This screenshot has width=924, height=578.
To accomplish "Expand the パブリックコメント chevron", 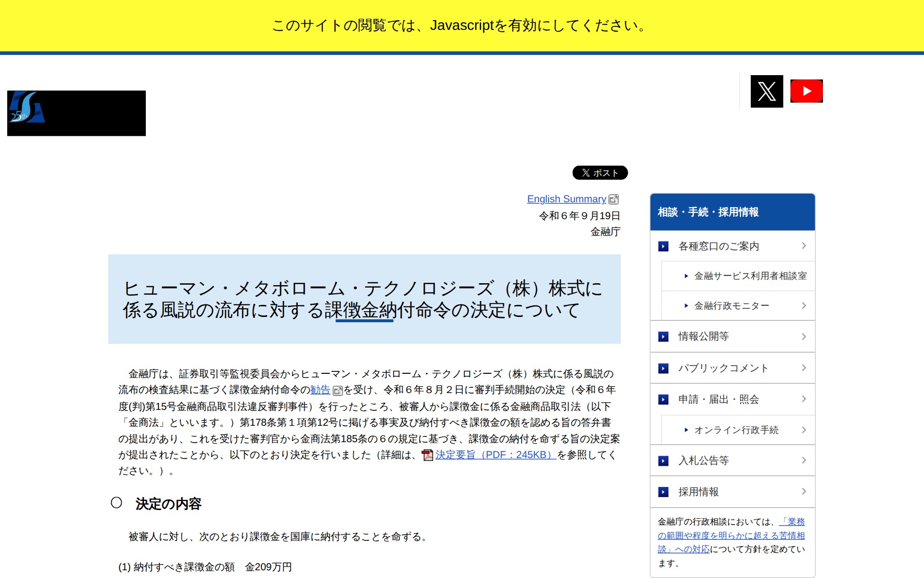I will pyautogui.click(x=804, y=368).
